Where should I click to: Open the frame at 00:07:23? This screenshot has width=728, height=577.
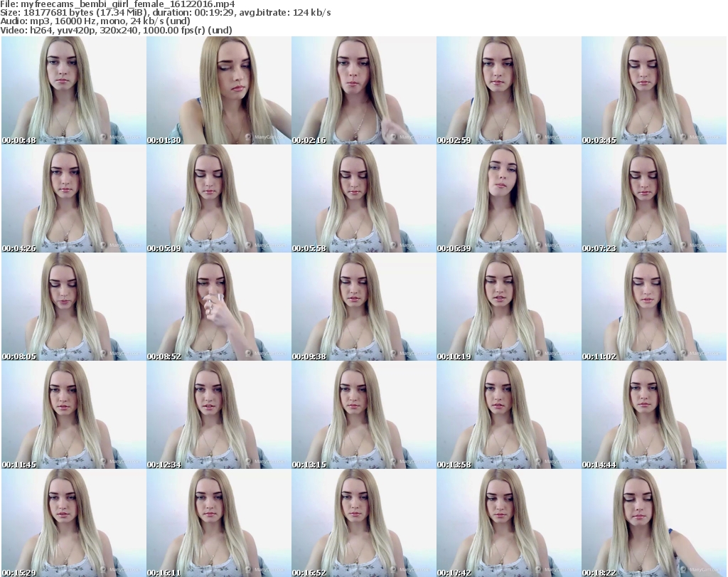(654, 198)
